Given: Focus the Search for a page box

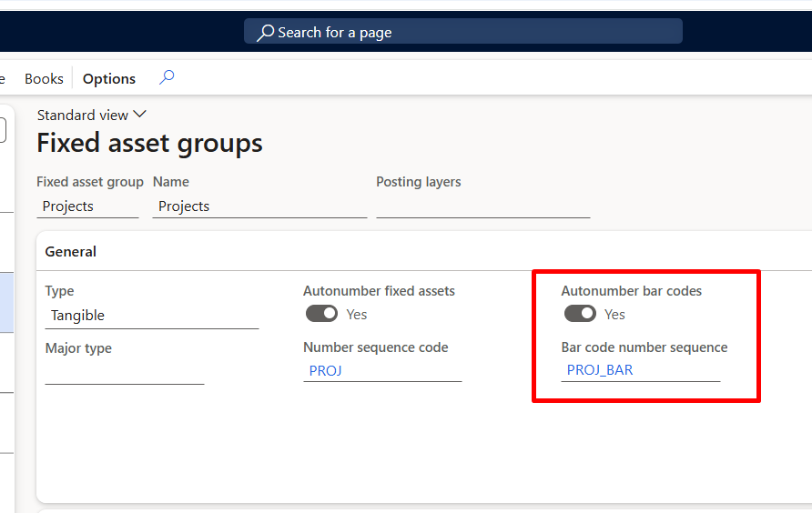Looking at the screenshot, I should tap(462, 32).
